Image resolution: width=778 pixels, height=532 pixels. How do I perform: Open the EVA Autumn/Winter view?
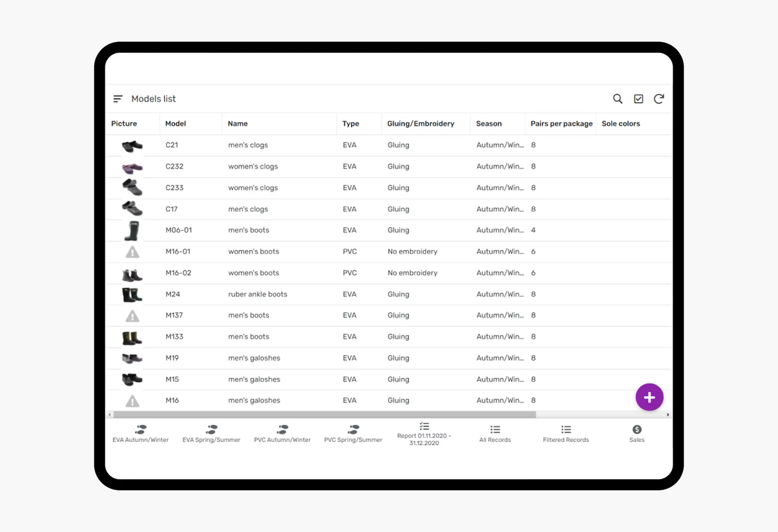click(x=140, y=434)
